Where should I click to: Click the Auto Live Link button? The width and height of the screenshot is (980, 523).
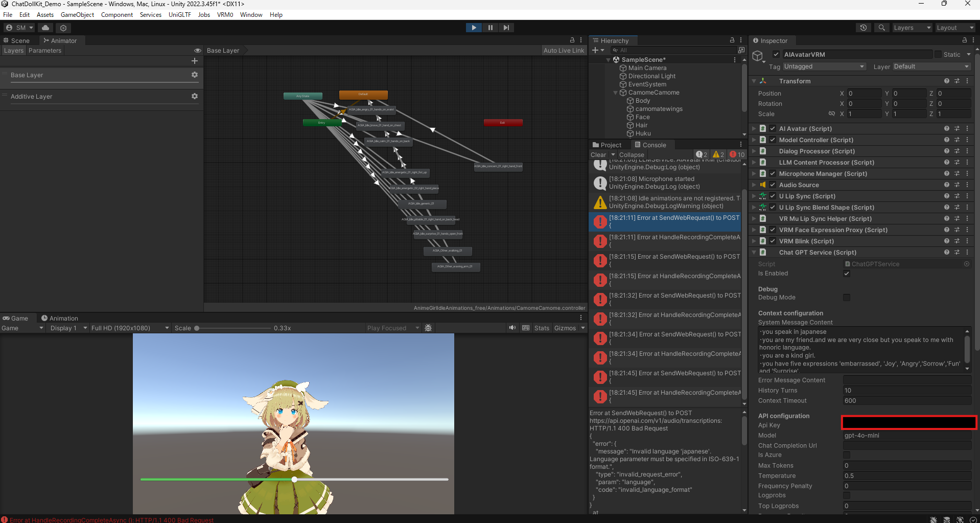pyautogui.click(x=563, y=51)
